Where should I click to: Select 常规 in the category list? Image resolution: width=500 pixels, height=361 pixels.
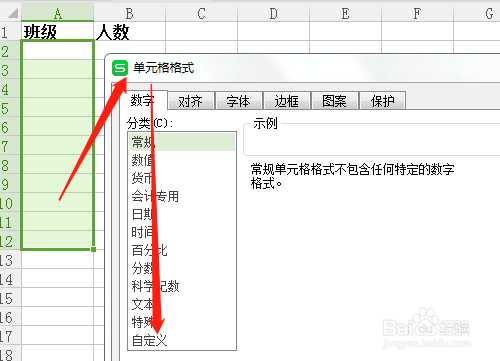coord(182,142)
